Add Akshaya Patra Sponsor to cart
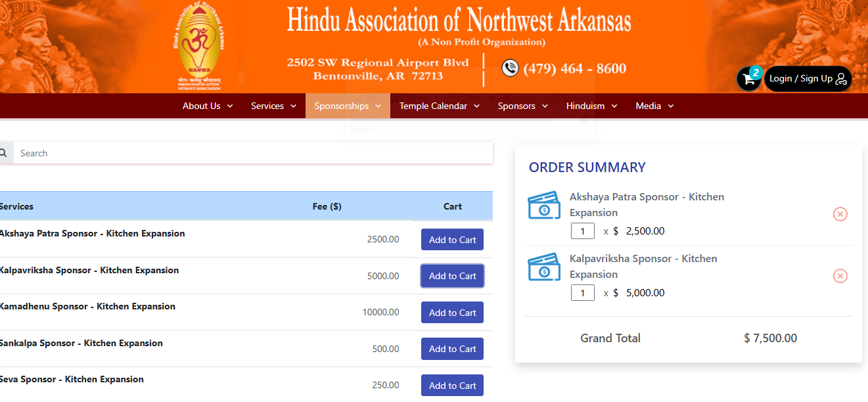The height and width of the screenshot is (402, 868). pyautogui.click(x=452, y=240)
